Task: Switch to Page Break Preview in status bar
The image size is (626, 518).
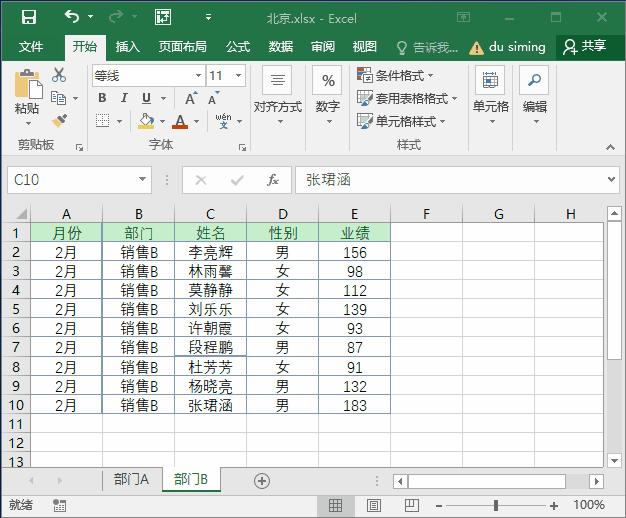Action: point(412,505)
